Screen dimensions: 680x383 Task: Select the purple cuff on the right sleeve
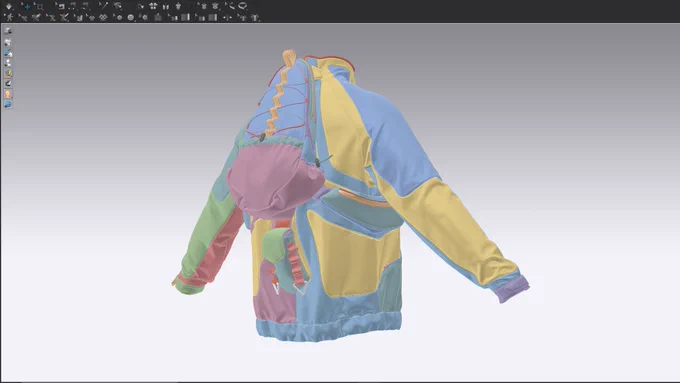[512, 288]
